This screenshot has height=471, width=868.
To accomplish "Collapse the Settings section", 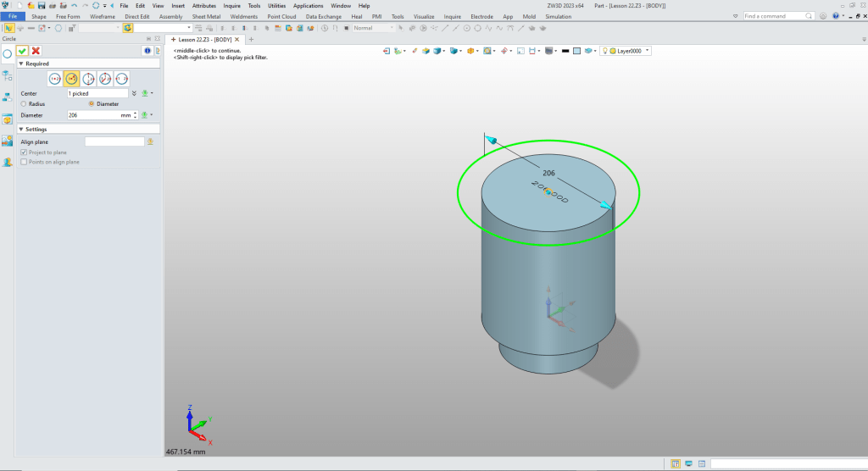I will point(20,129).
